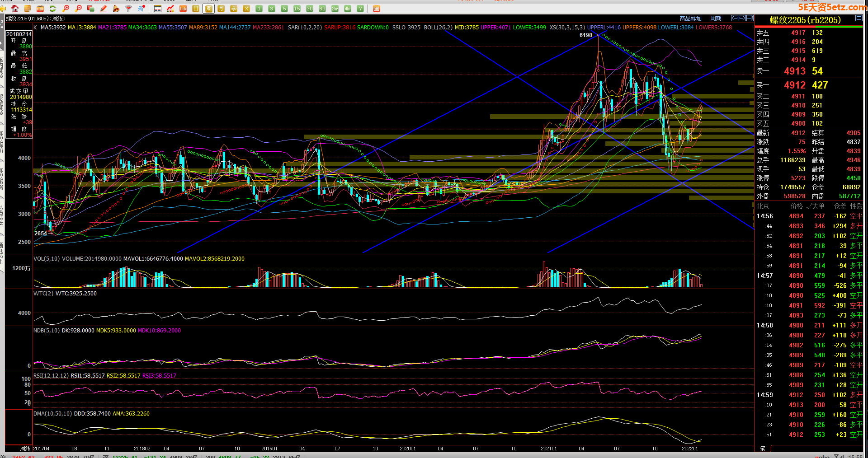Click the zoom in magnifier icon
This screenshot has height=458, width=868.
coord(66,9)
